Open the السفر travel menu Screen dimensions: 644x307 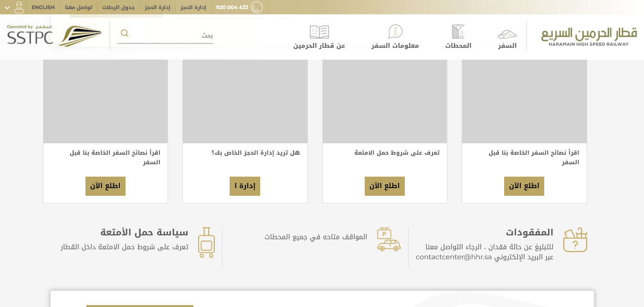(x=507, y=46)
